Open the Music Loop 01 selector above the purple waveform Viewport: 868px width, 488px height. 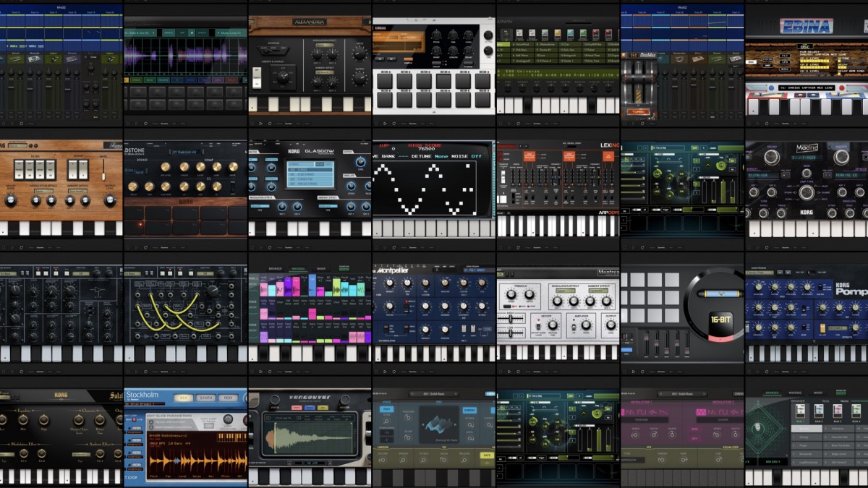coord(231,33)
